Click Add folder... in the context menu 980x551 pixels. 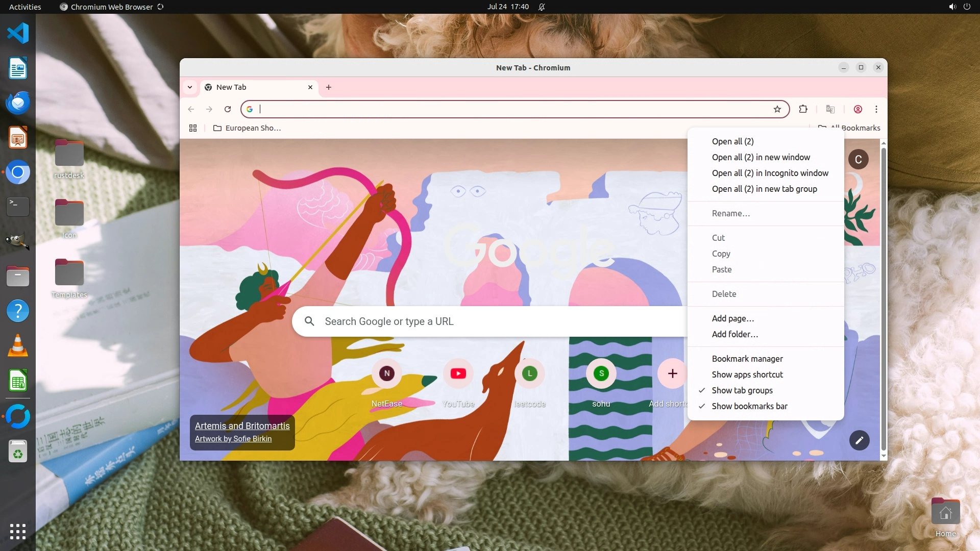[734, 334]
